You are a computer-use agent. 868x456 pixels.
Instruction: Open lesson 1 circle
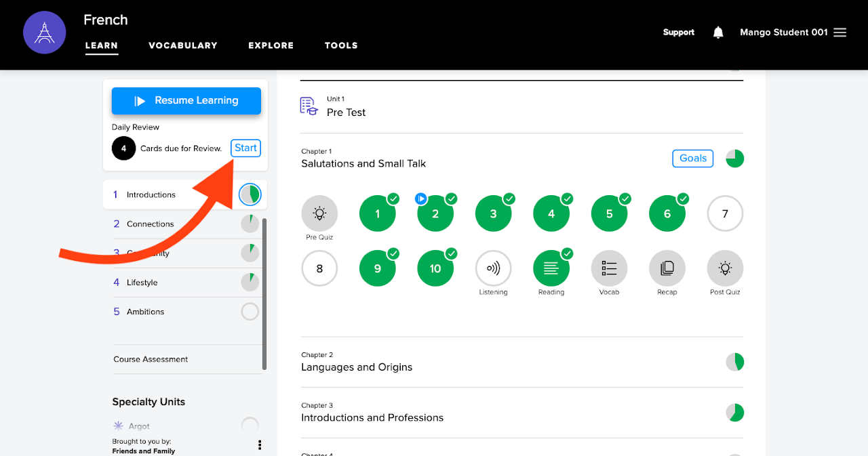point(378,213)
